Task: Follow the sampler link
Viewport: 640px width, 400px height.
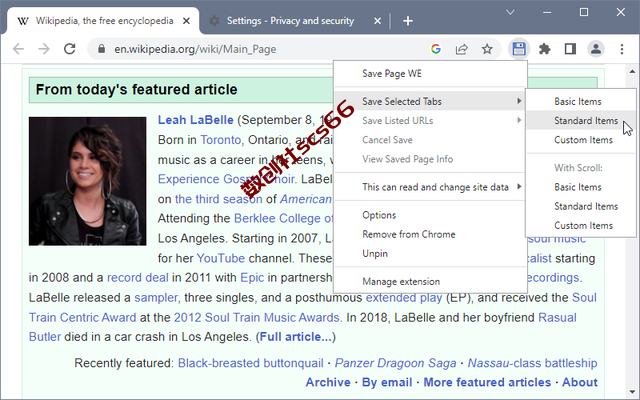Action: [x=156, y=298]
